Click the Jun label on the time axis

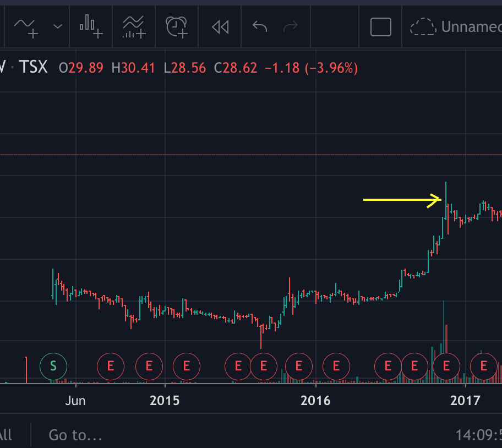pos(75,401)
